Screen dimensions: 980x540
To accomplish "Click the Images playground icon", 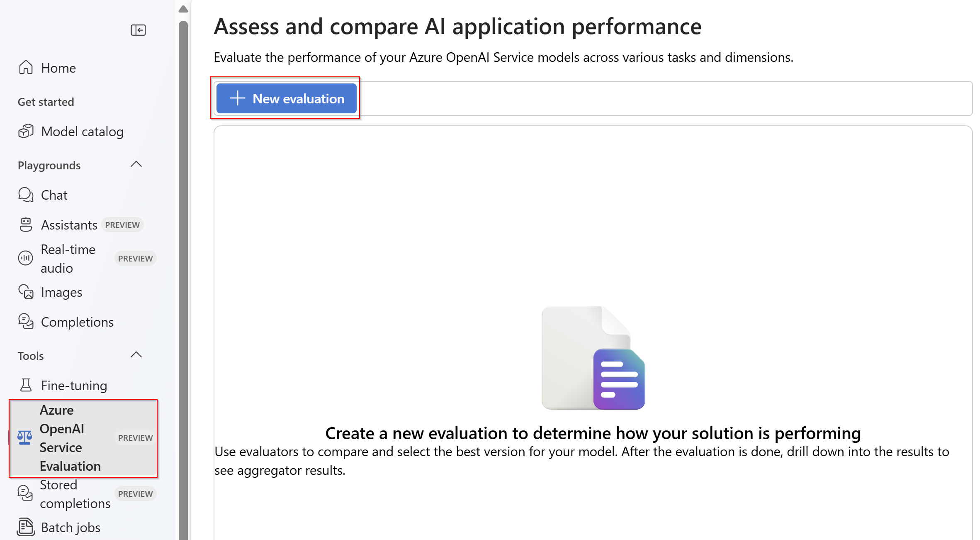I will (26, 292).
